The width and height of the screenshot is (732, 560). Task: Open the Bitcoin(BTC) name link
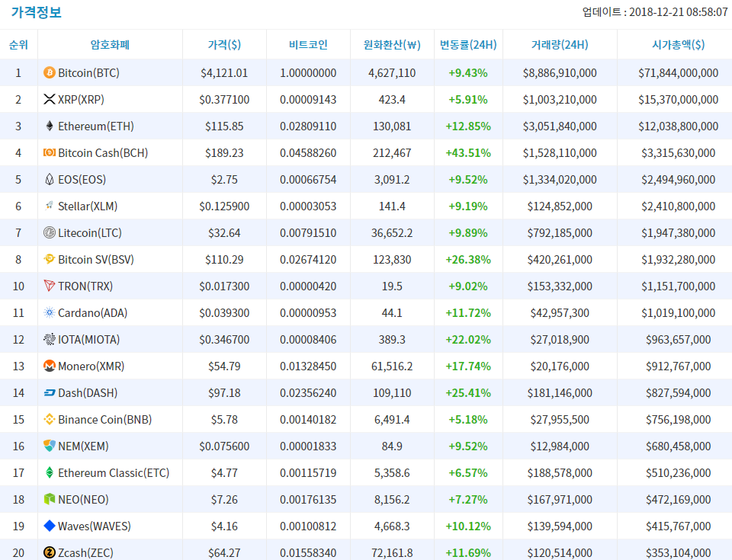click(x=88, y=73)
